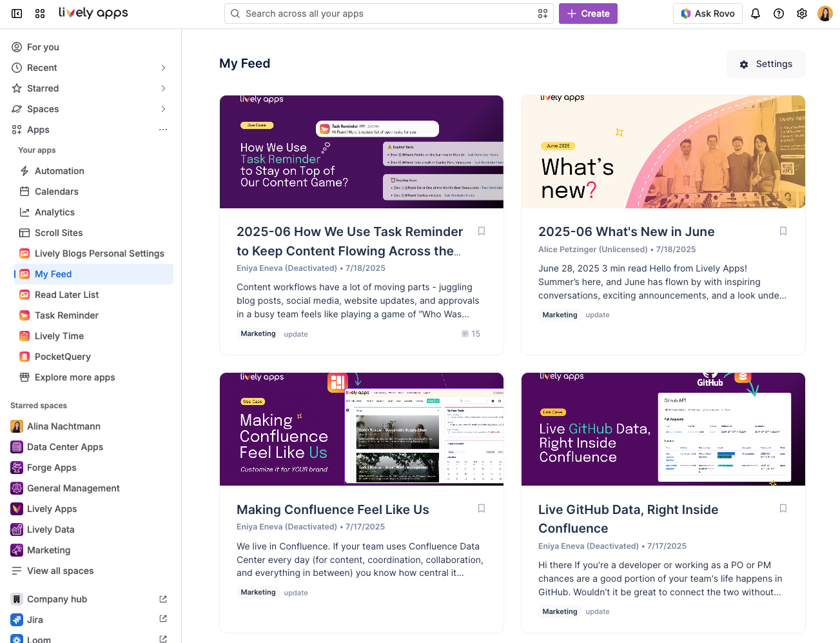The height and width of the screenshot is (643, 840).
Task: Collapse the sidebar with the panel icon
Action: (x=17, y=14)
